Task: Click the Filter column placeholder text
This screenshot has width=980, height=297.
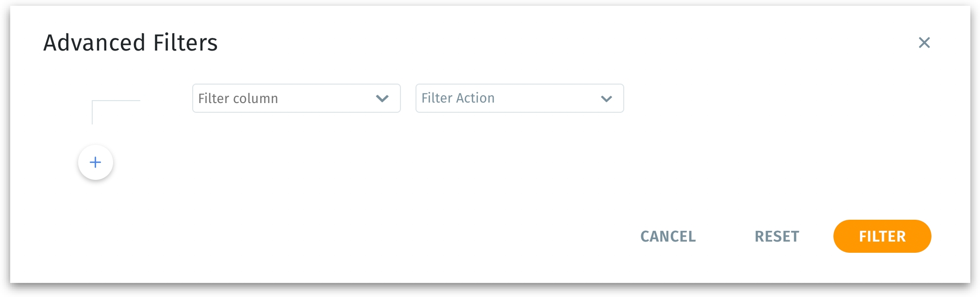Action: click(238, 99)
